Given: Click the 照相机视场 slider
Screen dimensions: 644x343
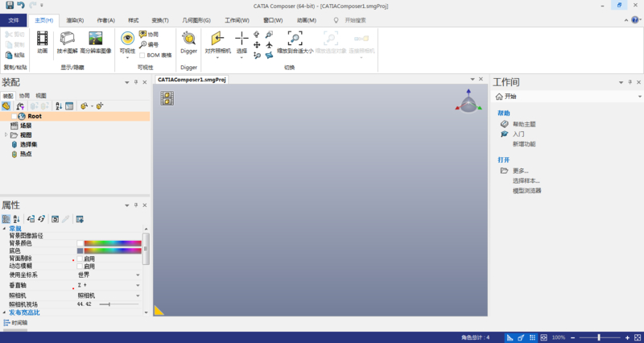Looking at the screenshot, I should pos(119,304).
